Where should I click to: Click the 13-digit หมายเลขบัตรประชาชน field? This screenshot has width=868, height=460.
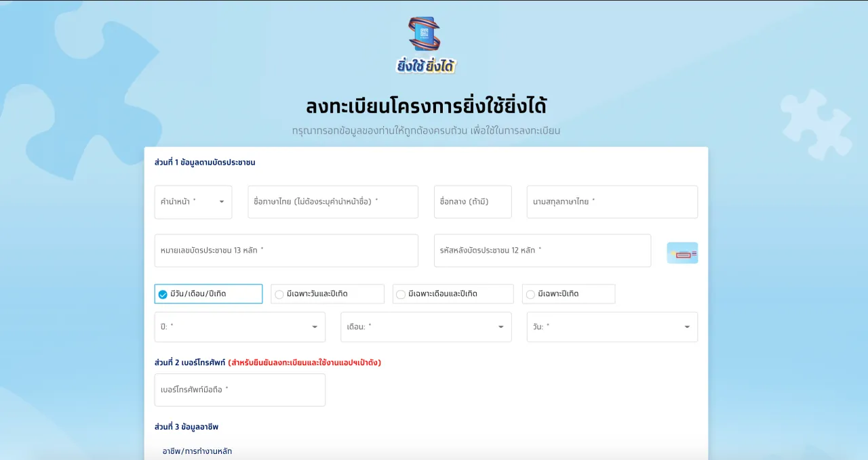click(x=286, y=251)
